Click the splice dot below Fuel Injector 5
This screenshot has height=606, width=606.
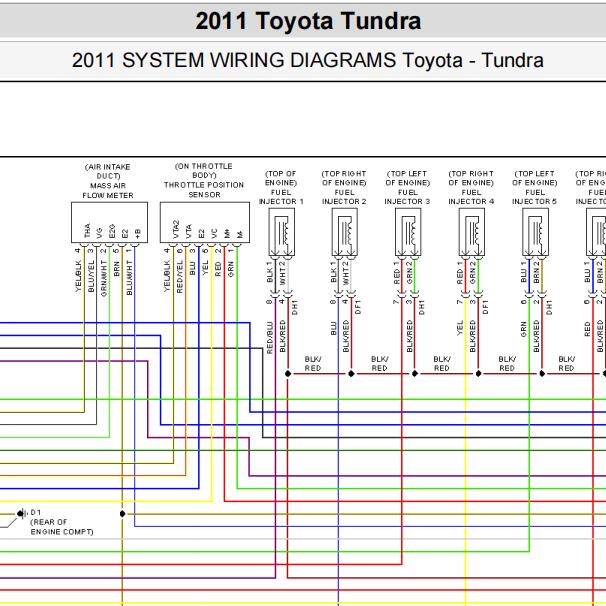click(542, 374)
